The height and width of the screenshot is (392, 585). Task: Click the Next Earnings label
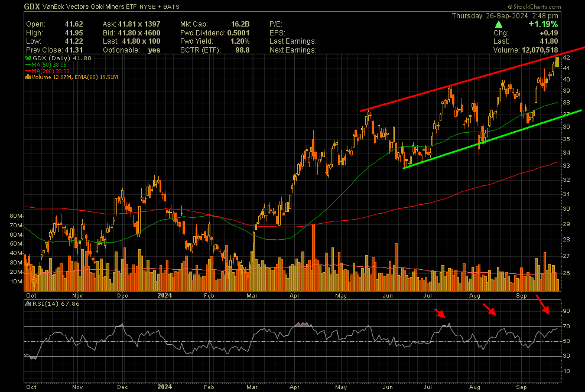coord(293,50)
